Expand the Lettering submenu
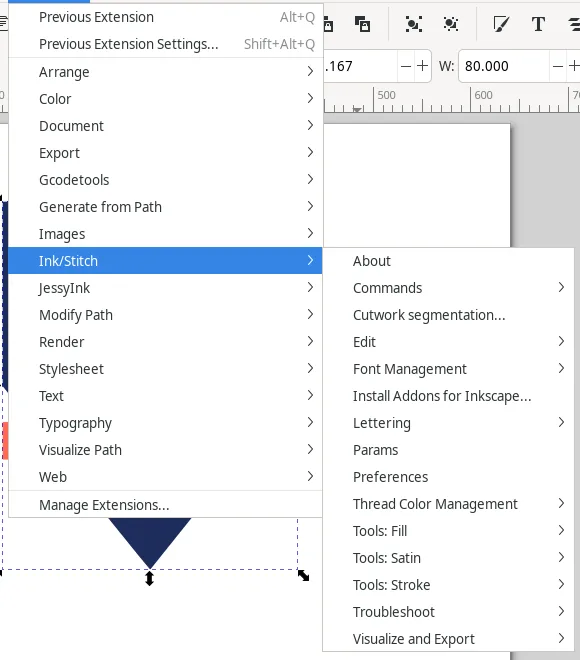 448,423
